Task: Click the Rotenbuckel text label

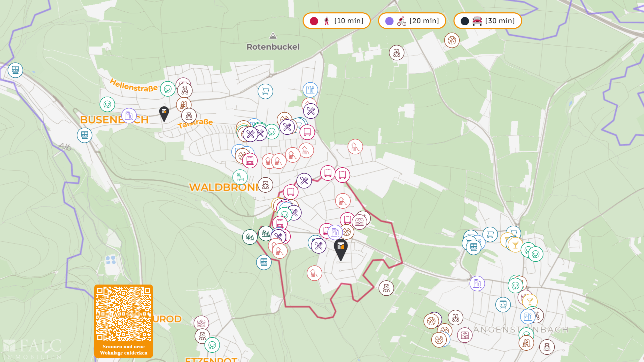Action: click(273, 47)
